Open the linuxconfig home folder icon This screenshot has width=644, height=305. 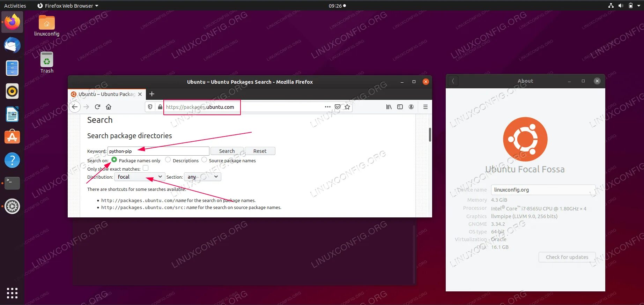pos(47,26)
